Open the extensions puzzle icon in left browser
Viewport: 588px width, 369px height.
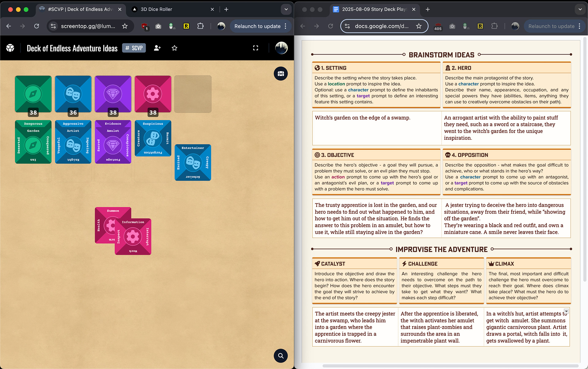coord(200,26)
